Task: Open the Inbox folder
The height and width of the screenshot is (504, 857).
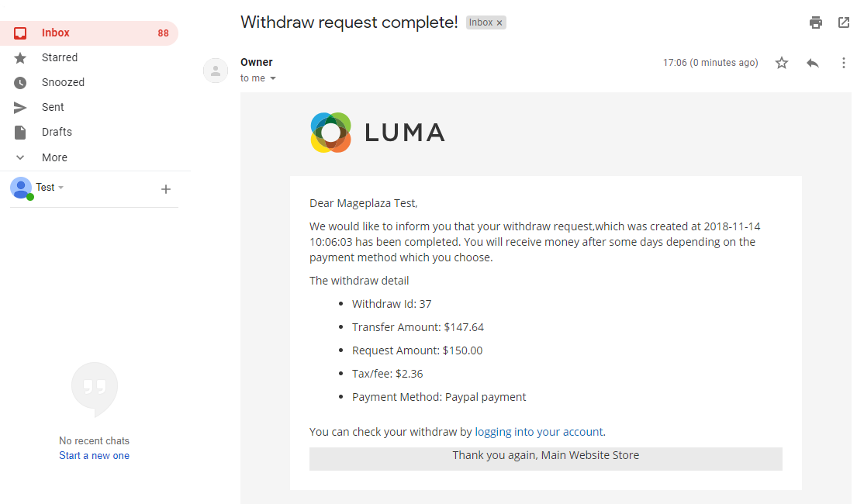Action: click(x=56, y=33)
